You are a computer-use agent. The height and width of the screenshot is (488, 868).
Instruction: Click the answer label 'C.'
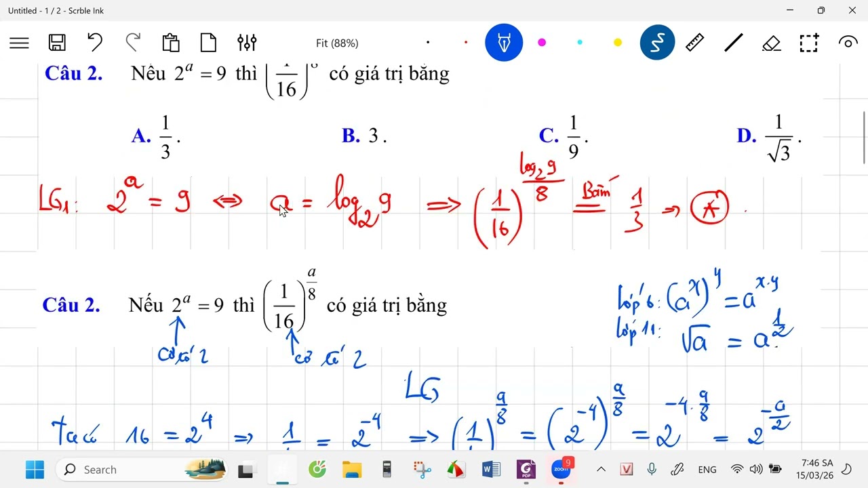549,136
